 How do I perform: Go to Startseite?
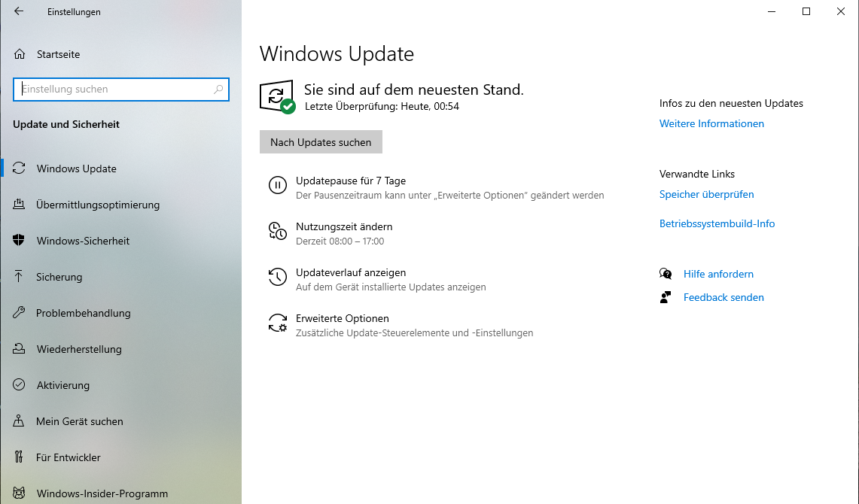120,54
